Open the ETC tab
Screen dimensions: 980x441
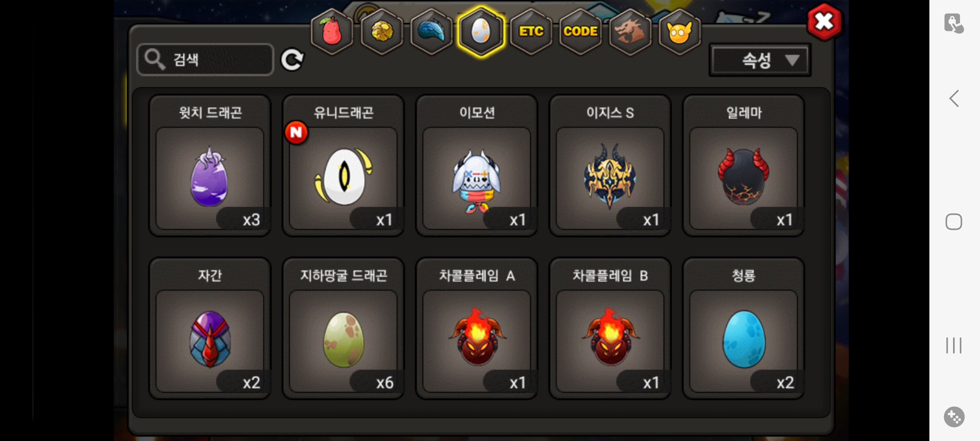point(531,31)
